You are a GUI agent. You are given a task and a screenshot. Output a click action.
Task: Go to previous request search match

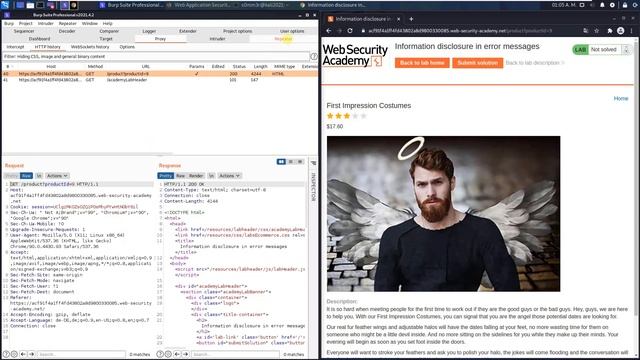23,354
